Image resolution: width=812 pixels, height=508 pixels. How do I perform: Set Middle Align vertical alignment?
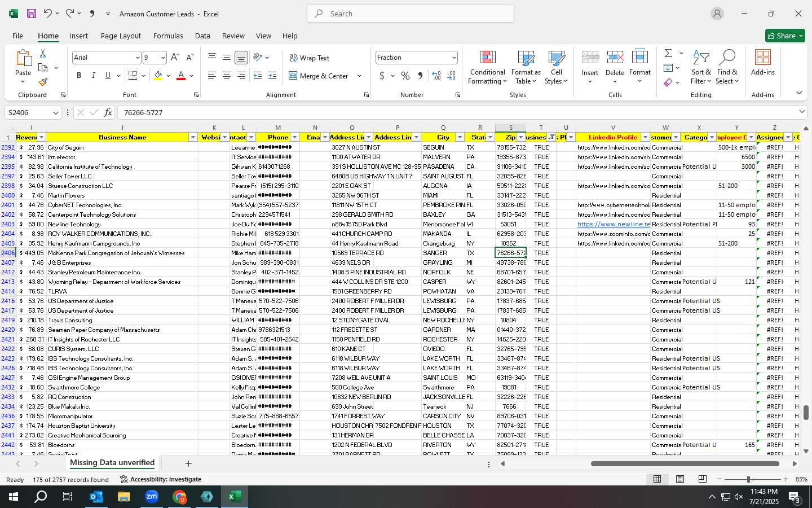(226, 58)
